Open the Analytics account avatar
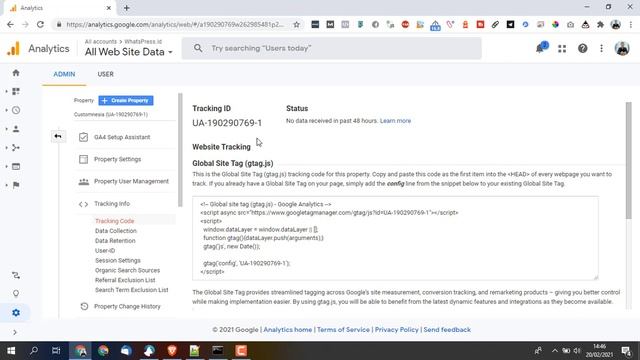This screenshot has width=640, height=360. coord(622,49)
